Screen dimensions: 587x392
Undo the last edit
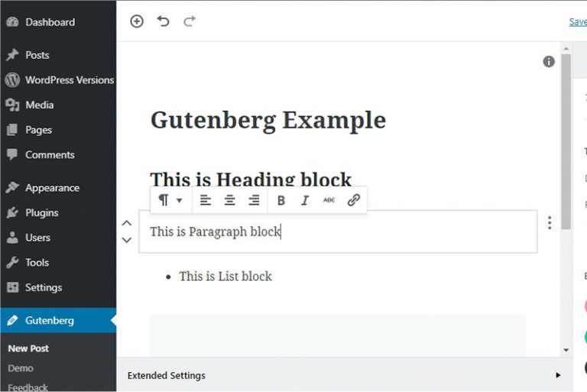pos(163,21)
